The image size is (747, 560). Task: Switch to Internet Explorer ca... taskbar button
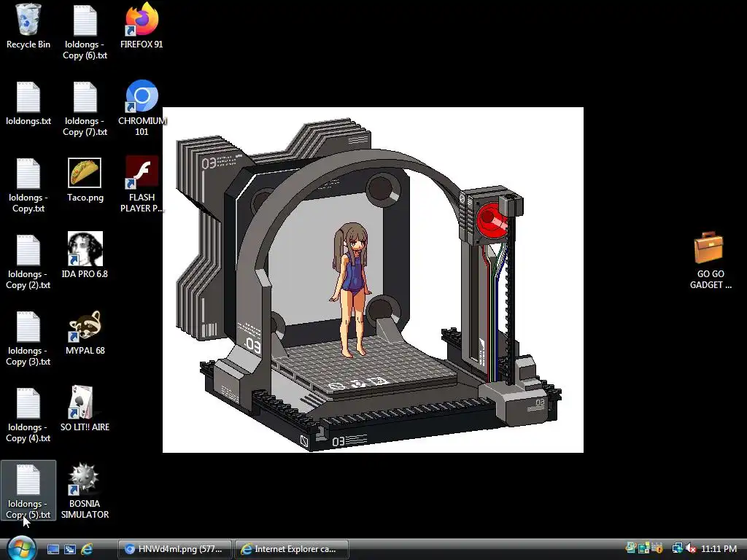pyautogui.click(x=292, y=549)
